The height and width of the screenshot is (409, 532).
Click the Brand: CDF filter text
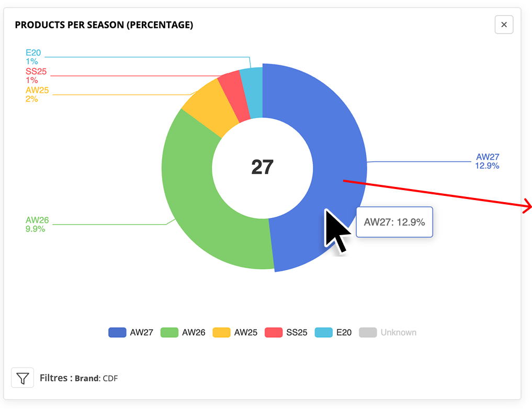[x=96, y=378]
